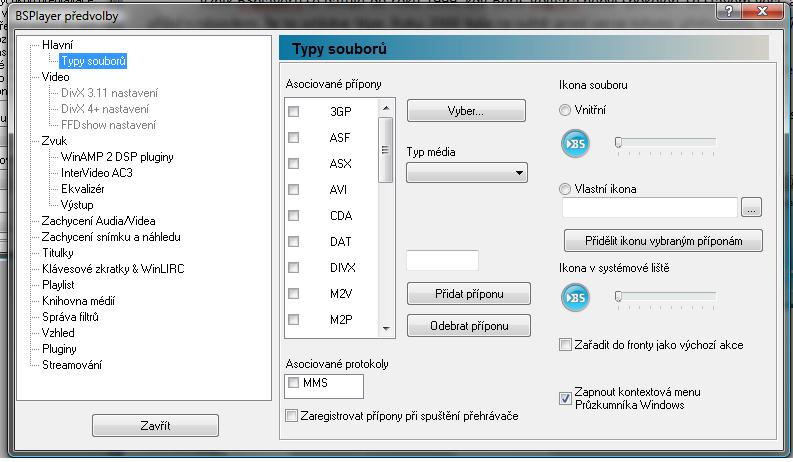
Task: Select Zachycení Audia/Videa
Action: click(98, 221)
